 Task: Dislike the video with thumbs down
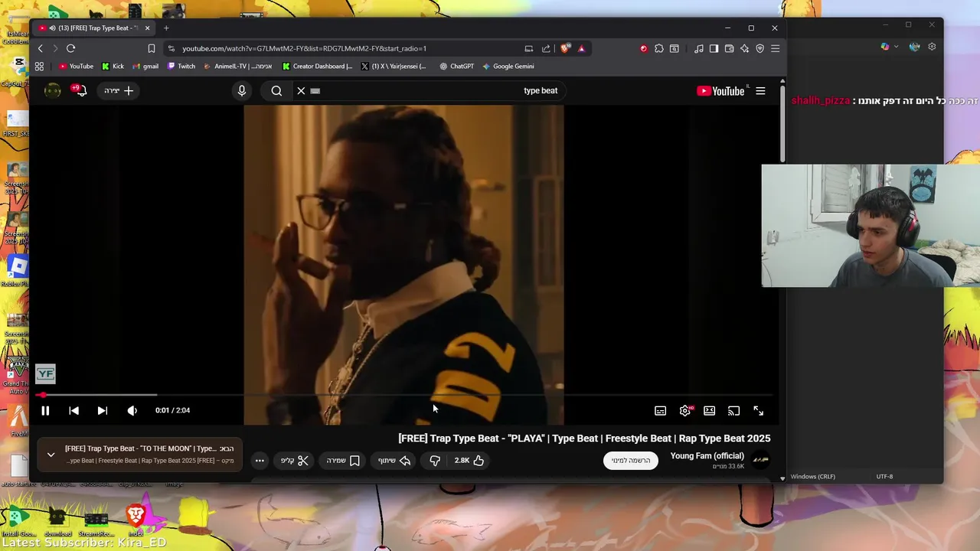pyautogui.click(x=435, y=461)
